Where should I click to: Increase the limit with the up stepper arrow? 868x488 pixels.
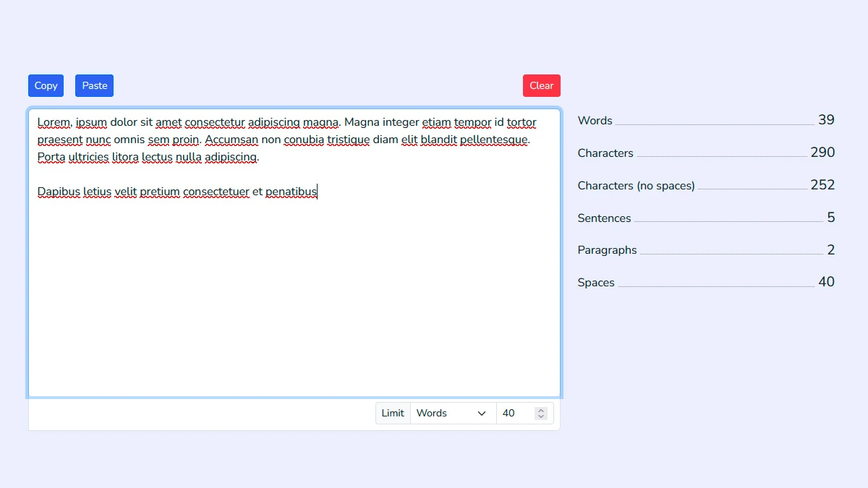click(x=541, y=409)
